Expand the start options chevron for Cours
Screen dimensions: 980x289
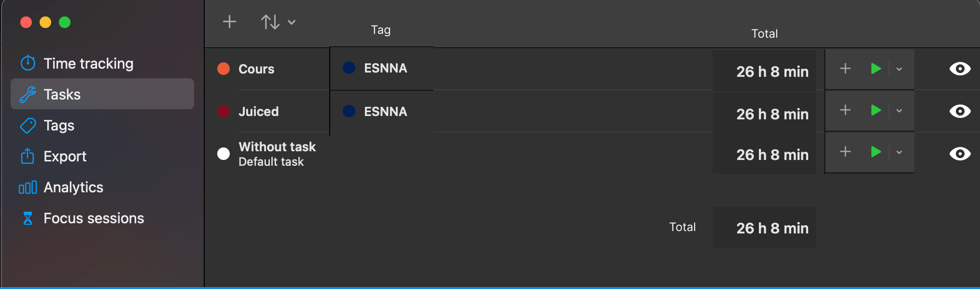[899, 69]
